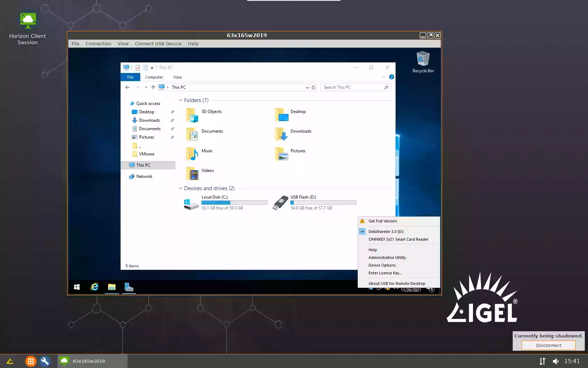Open Device Options from context menu
Screen dimensions: 588x368
coord(399,265)
